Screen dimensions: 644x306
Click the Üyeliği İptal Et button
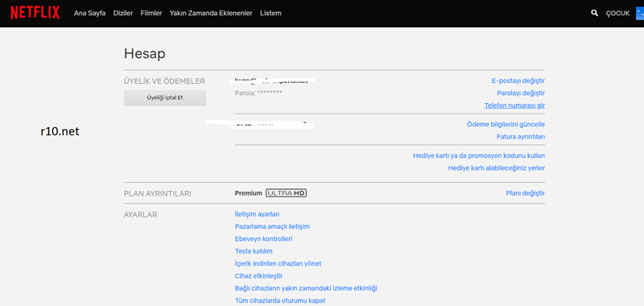coord(165,97)
